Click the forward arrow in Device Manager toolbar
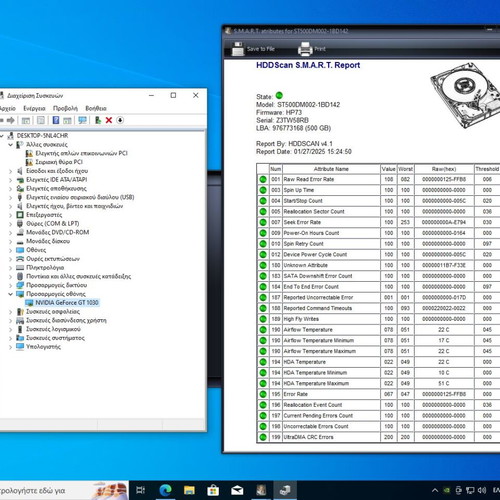The height and width of the screenshot is (500, 500). 11,120
